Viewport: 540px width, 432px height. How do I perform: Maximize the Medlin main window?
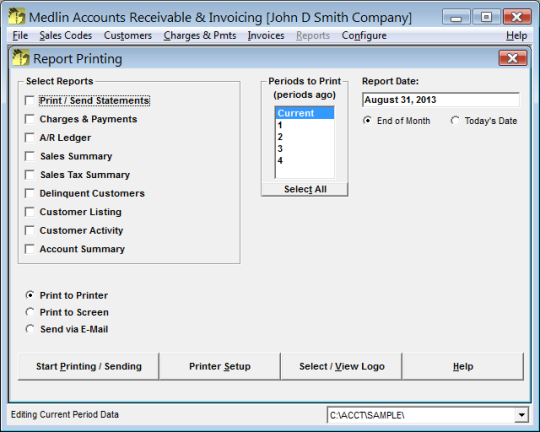[486, 17]
